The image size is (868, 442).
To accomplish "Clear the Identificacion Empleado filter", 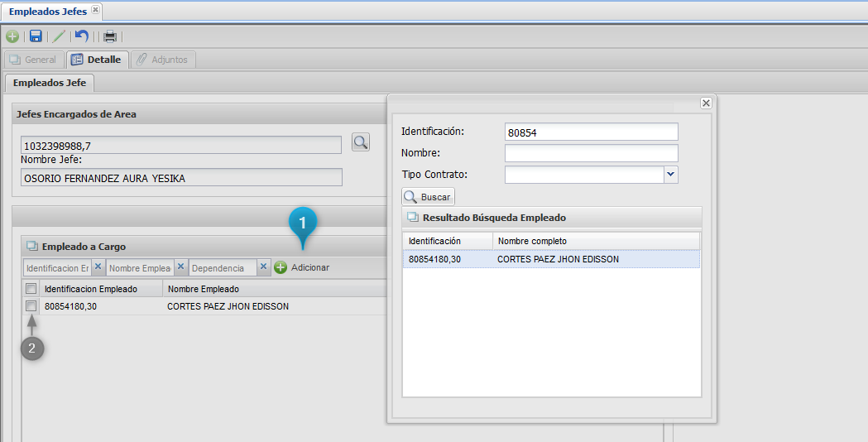I will pos(97,267).
